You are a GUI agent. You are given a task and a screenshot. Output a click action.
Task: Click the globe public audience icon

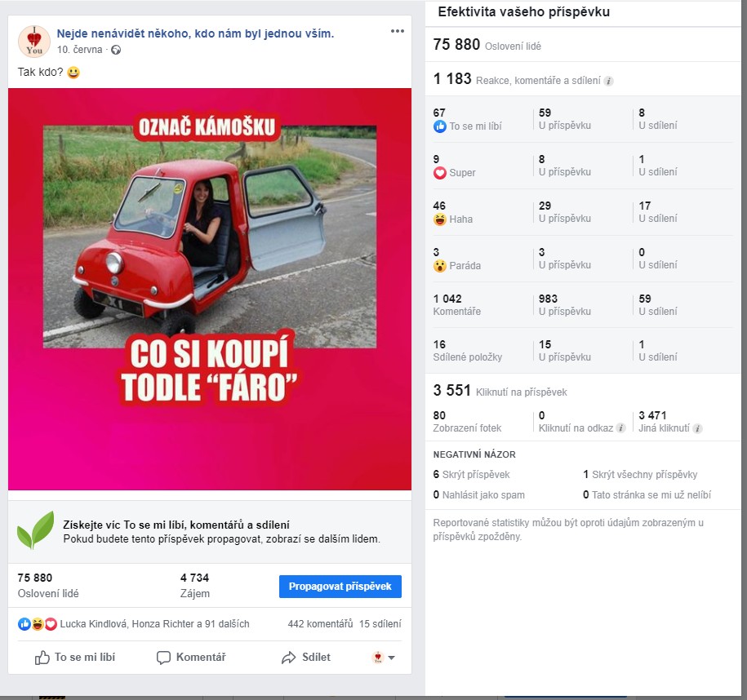click(116, 50)
